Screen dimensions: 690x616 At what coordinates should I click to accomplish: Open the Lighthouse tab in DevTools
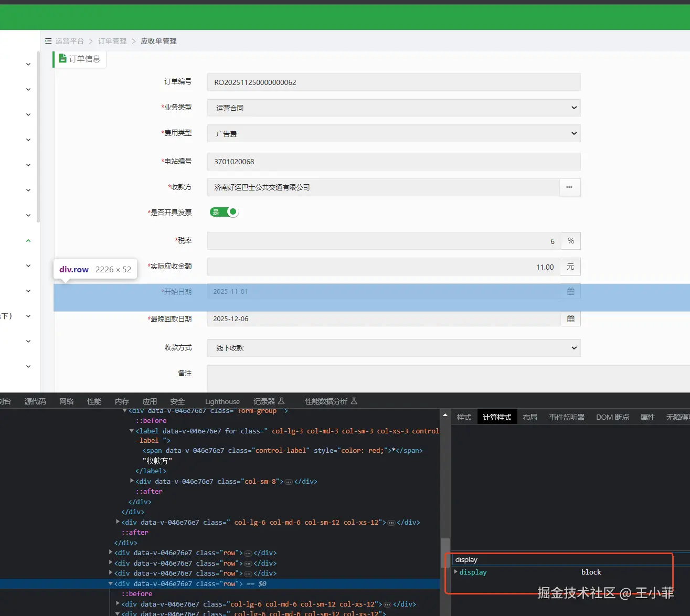[222, 401]
